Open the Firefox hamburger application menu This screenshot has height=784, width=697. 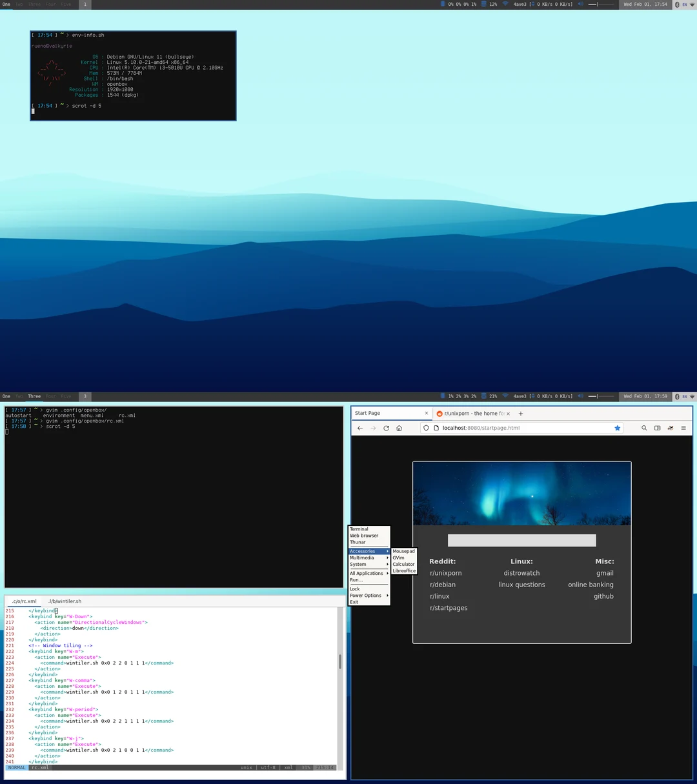(683, 428)
